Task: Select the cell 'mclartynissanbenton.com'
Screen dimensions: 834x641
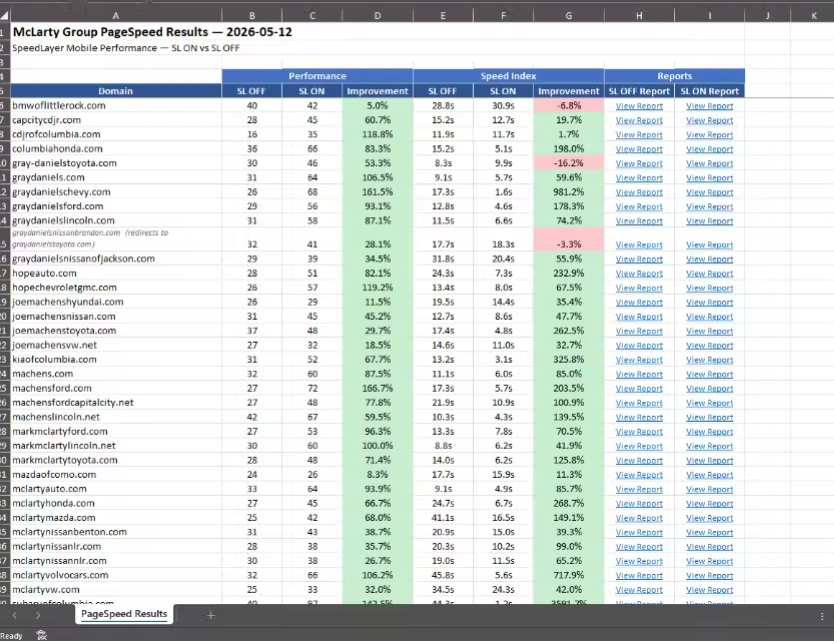Action: 115,531
